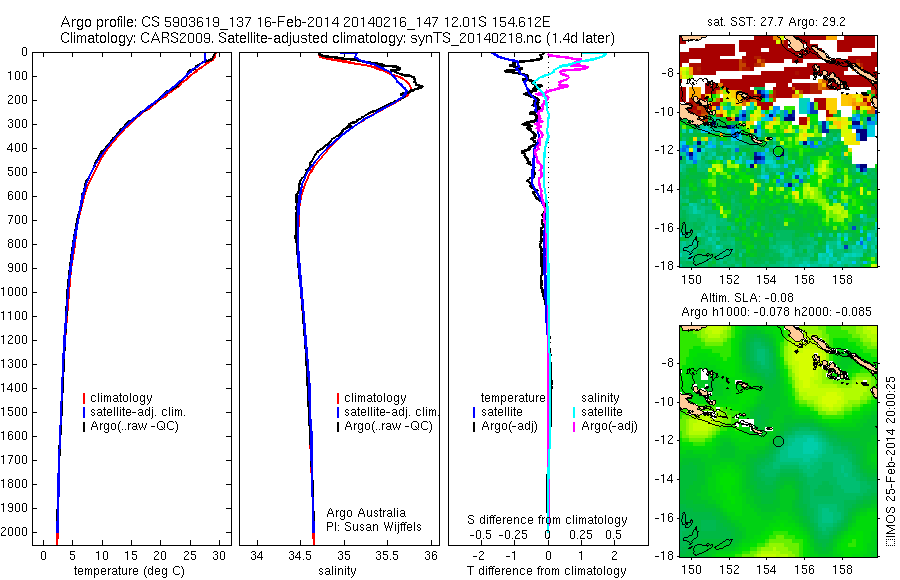Image resolution: width=900 pixels, height=580 pixels.
Task: Click T difference axis tick '-2'
Action: (x=479, y=555)
